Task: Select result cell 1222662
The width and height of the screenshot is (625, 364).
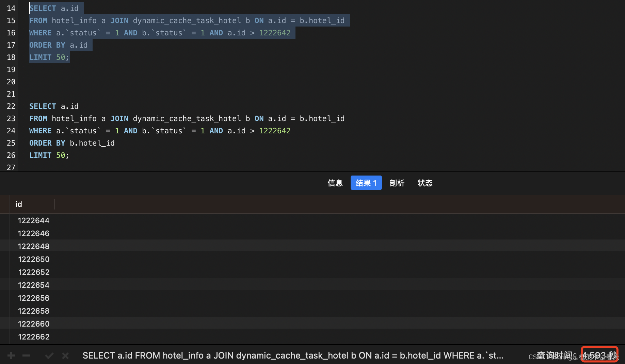Action: tap(34, 337)
